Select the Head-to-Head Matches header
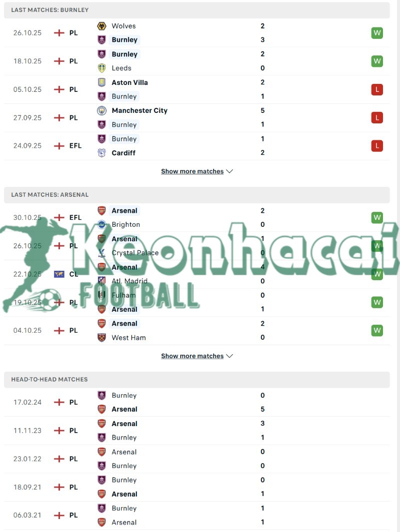The width and height of the screenshot is (400, 532). click(49, 380)
